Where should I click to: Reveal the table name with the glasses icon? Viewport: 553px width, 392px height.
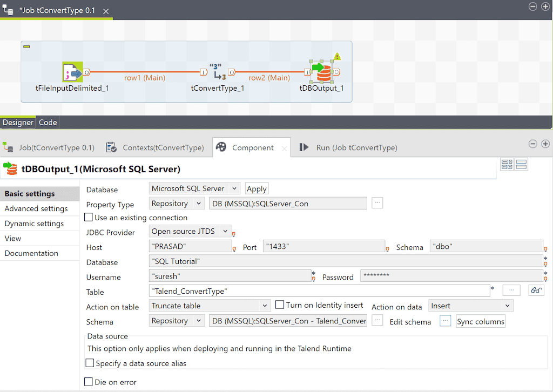point(536,290)
